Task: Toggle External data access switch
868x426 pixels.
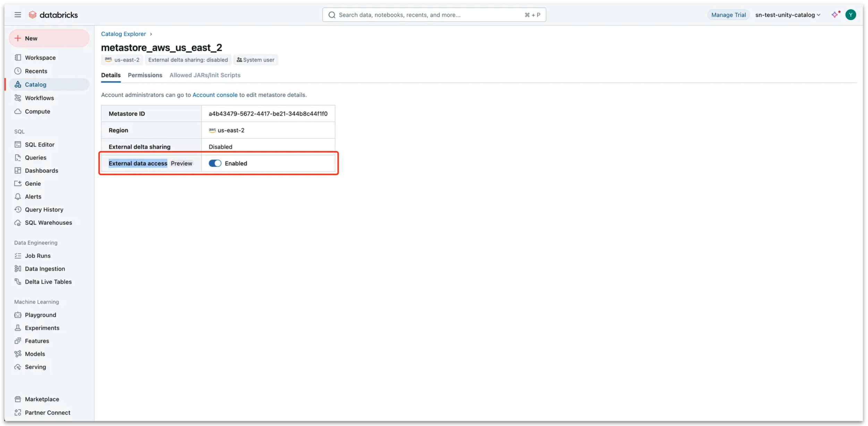Action: 215,163
